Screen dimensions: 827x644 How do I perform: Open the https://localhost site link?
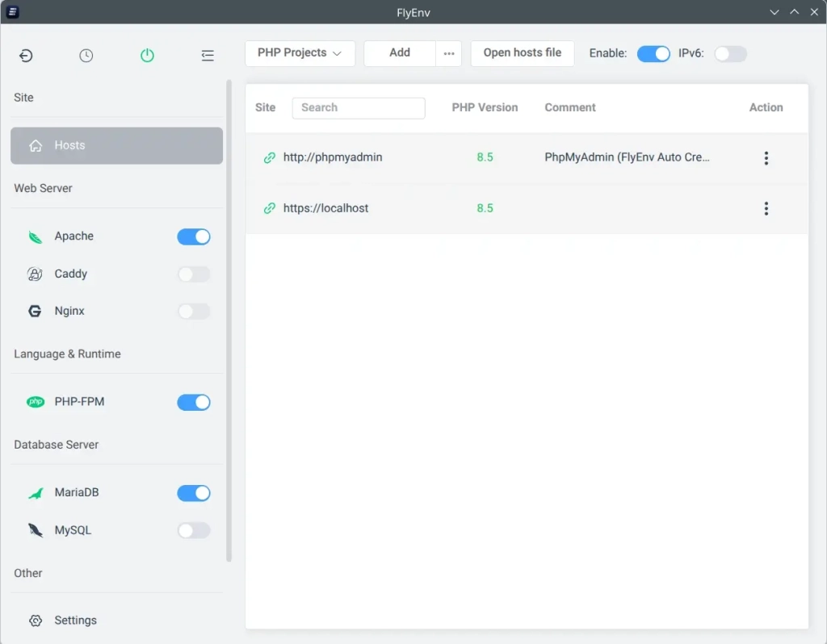(325, 208)
